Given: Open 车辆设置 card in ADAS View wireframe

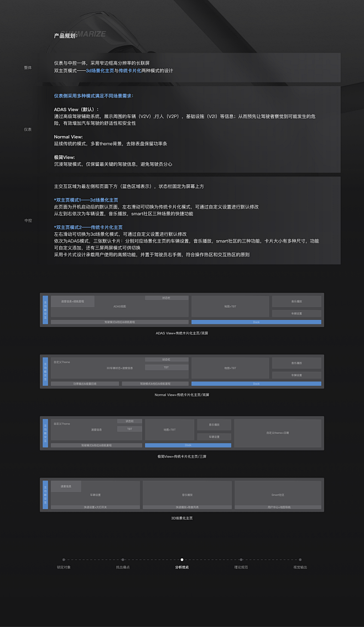Looking at the screenshot, I should click(297, 313).
